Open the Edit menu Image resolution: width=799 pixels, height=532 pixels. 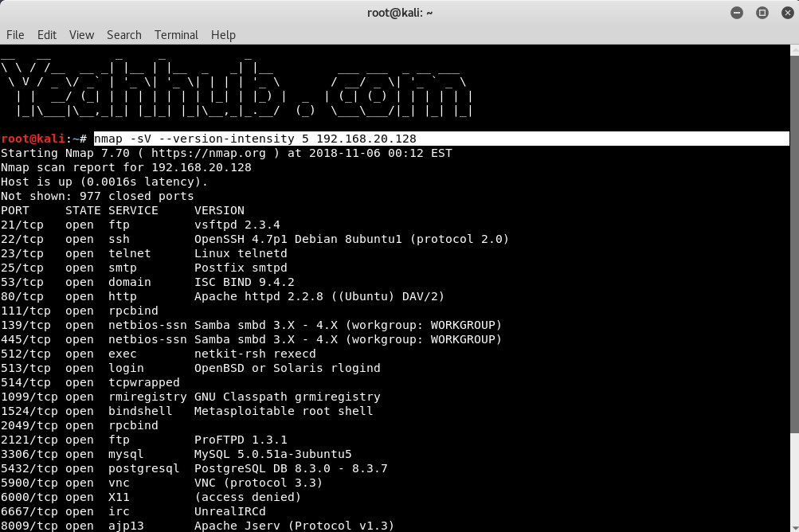(47, 35)
